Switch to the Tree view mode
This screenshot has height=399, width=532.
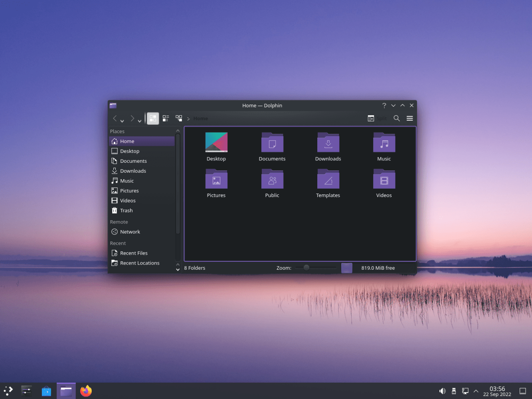(179, 118)
